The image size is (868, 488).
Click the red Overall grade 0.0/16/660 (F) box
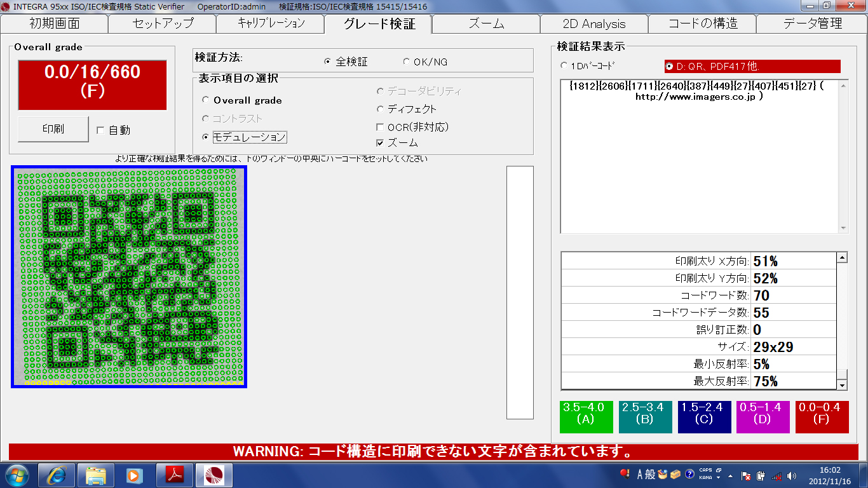(x=92, y=85)
